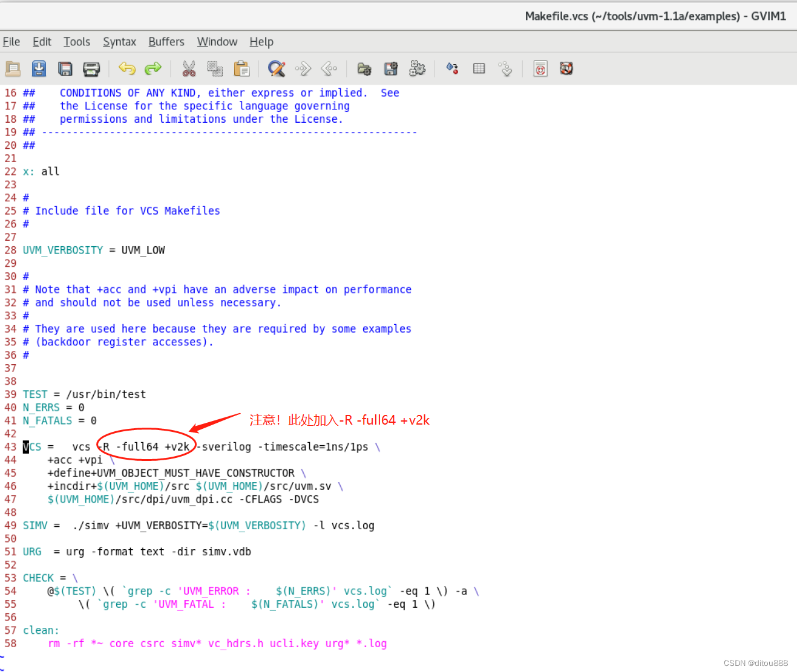This screenshot has width=797, height=672.
Task: Click the "SIMV =" line with ./simv
Action: [x=198, y=526]
